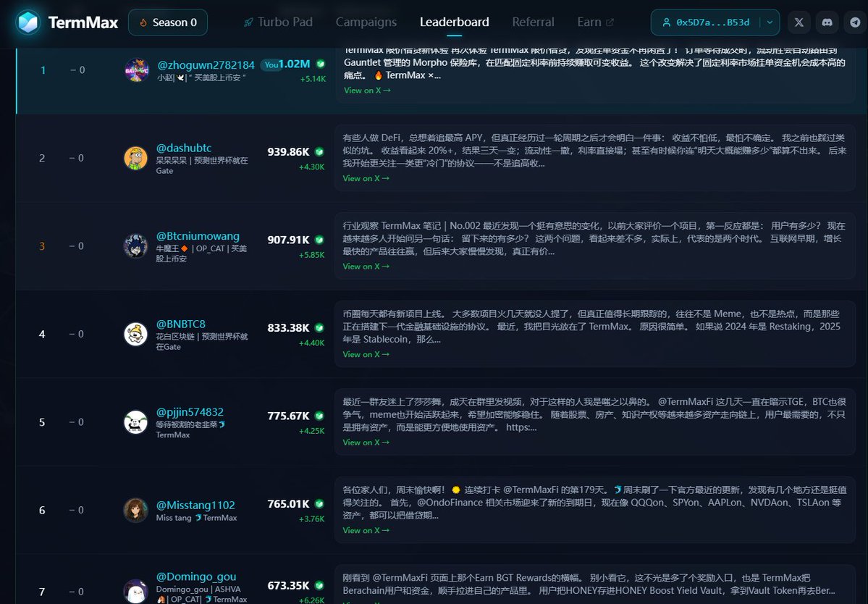868x604 pixels.
Task: Open profile link @pjjin574832
Action: pos(190,412)
